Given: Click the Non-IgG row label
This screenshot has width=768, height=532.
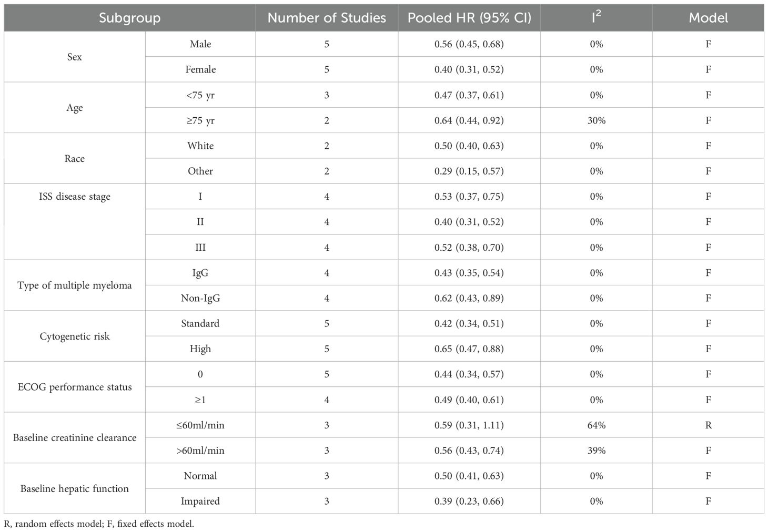Looking at the screenshot, I should (200, 298).
